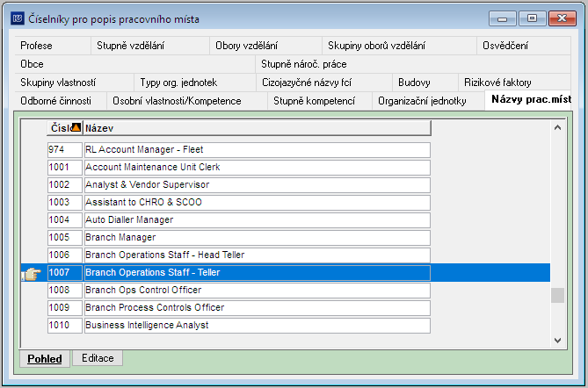Select Branch Process Controls Officer row
This screenshot has height=388, width=588.
[x=258, y=308]
